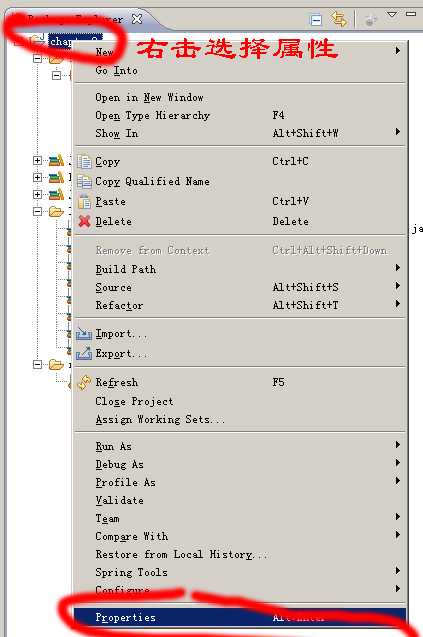Close the Package Explorer tab

pos(137,19)
